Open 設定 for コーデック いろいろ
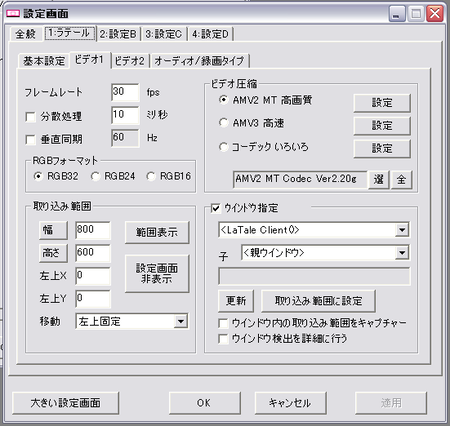The width and height of the screenshot is (450, 426). pyautogui.click(x=382, y=148)
